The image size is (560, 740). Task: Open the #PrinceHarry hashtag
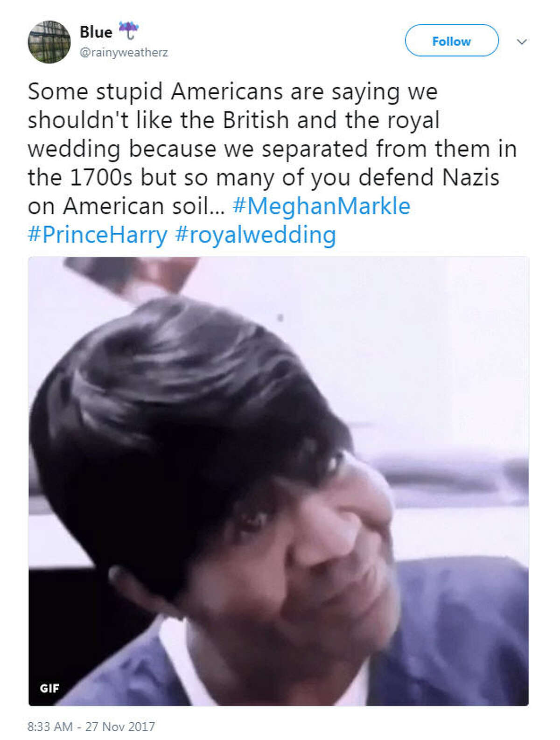pyautogui.click(x=98, y=235)
